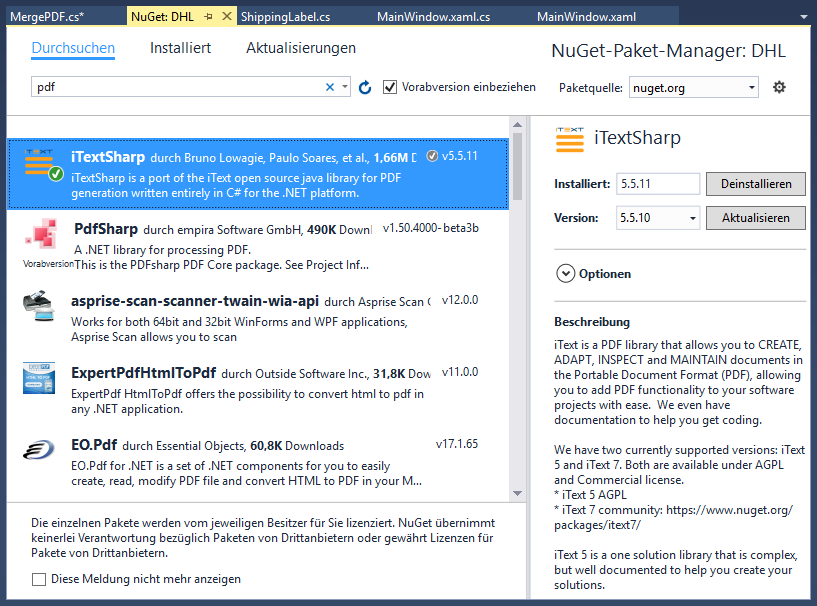Switch to the Aktualisierungen tab
The height and width of the screenshot is (606, 817).
300,48
